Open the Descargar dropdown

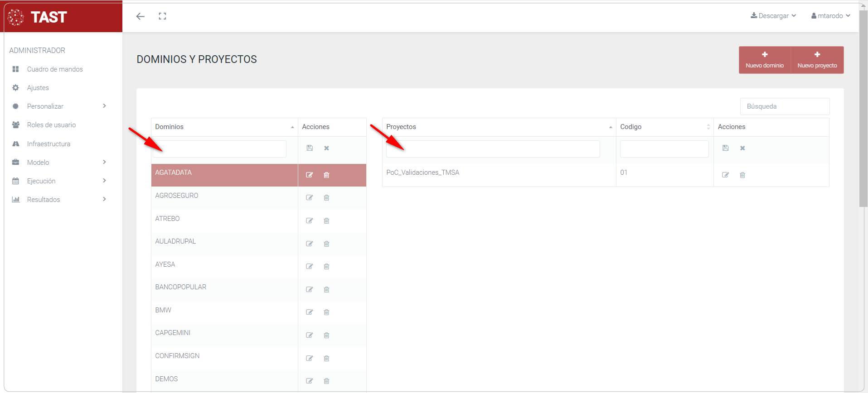pos(773,16)
